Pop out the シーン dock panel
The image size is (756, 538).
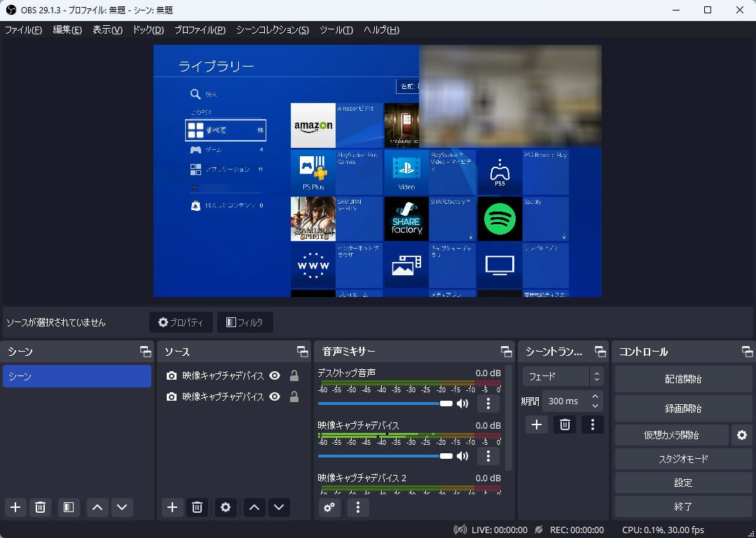tap(145, 352)
